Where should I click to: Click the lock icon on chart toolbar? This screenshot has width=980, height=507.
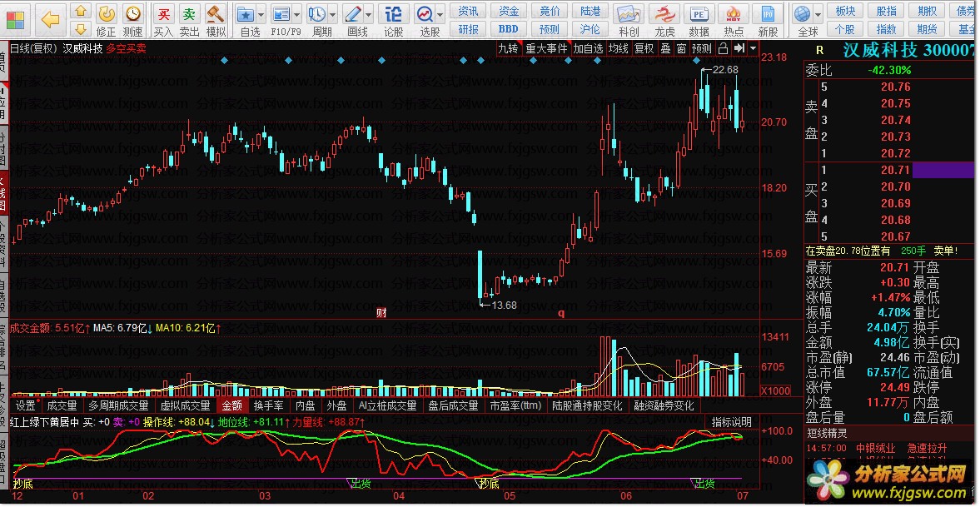[723, 49]
